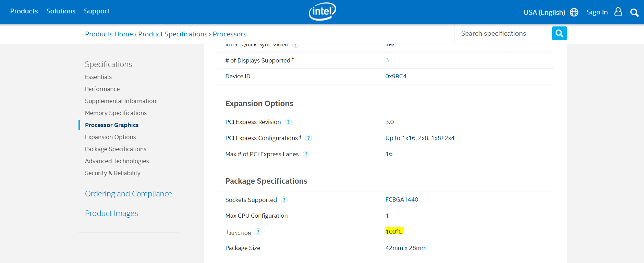This screenshot has width=644, height=263.
Task: Open the Support menu
Action: click(97, 11)
